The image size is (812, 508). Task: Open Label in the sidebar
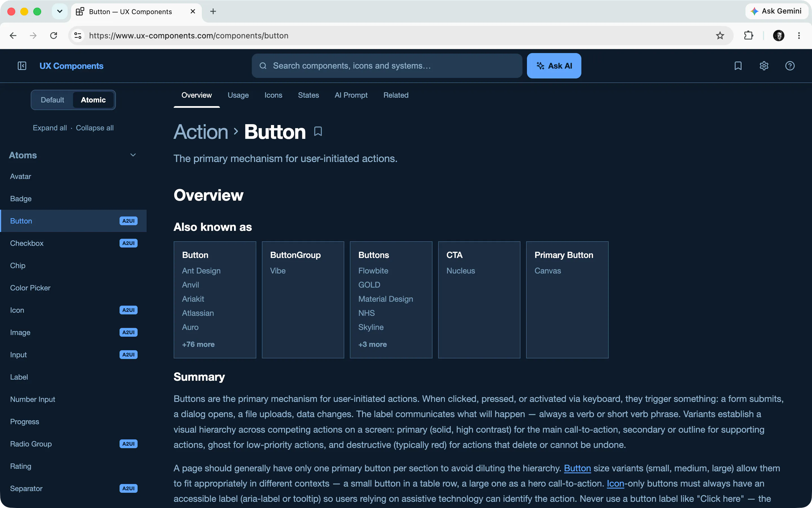point(73,377)
